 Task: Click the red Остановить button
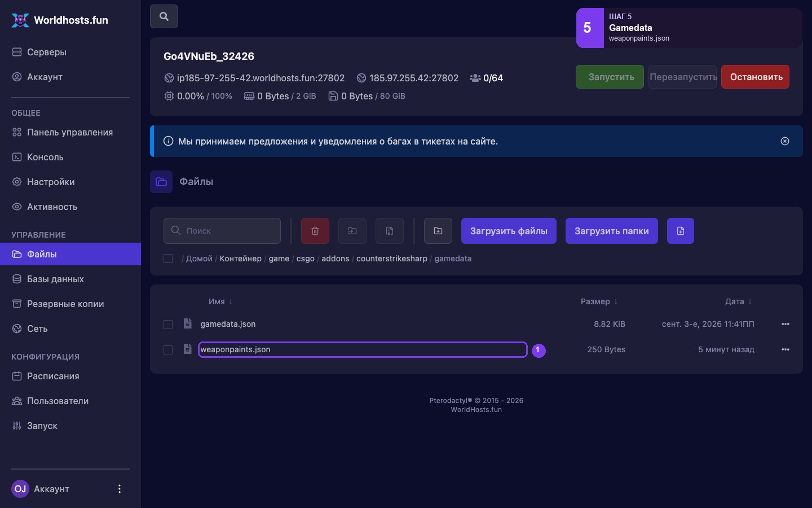click(x=756, y=77)
